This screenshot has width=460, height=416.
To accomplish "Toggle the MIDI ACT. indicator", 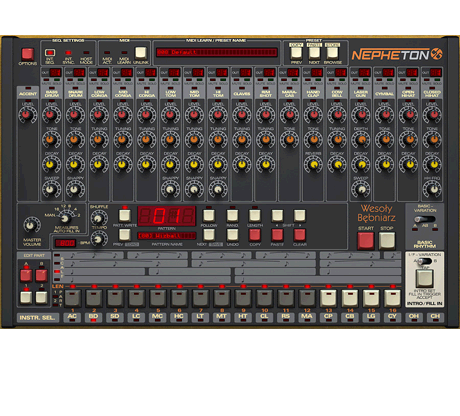I will click(107, 53).
